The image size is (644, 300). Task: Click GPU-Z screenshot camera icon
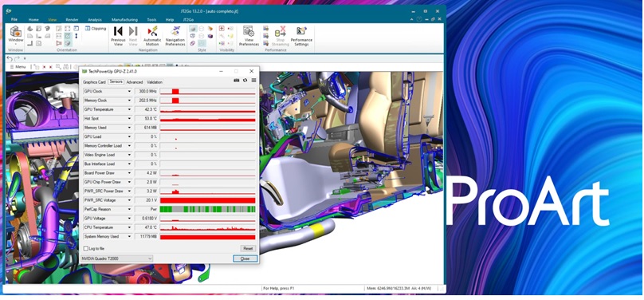[x=237, y=80]
